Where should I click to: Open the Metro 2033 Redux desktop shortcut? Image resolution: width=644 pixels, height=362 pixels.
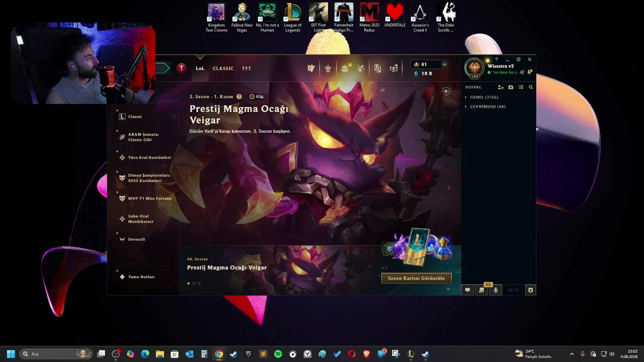(x=369, y=18)
